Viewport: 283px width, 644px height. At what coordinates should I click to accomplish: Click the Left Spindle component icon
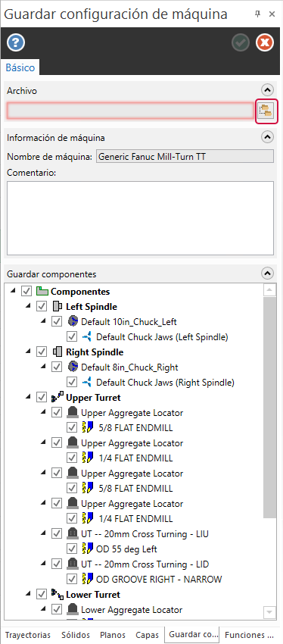coord(57,307)
